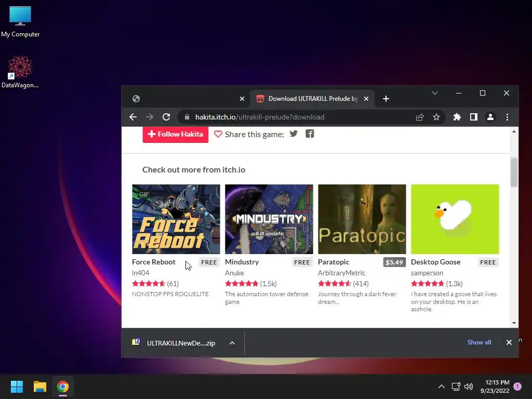Follow Hakita button
This screenshot has height=399, width=532.
pos(176,135)
